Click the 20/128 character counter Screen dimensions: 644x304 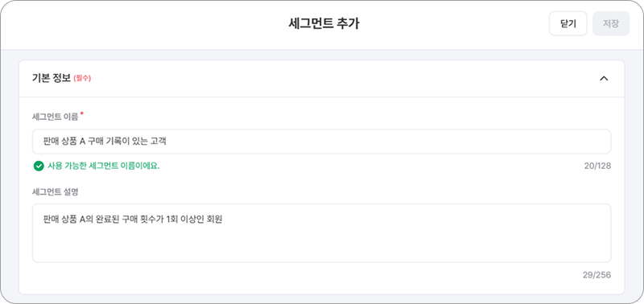(597, 166)
